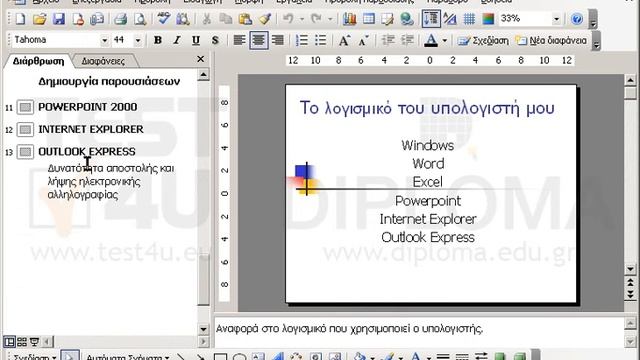Undo the last action
Image resolution: width=640 pixels, height=360 pixels.
pos(288,19)
